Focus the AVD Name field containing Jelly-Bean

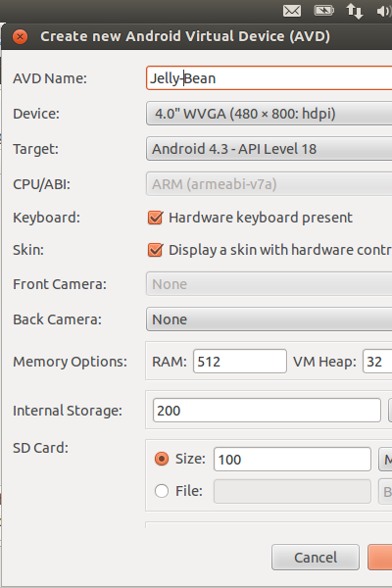[x=269, y=78]
